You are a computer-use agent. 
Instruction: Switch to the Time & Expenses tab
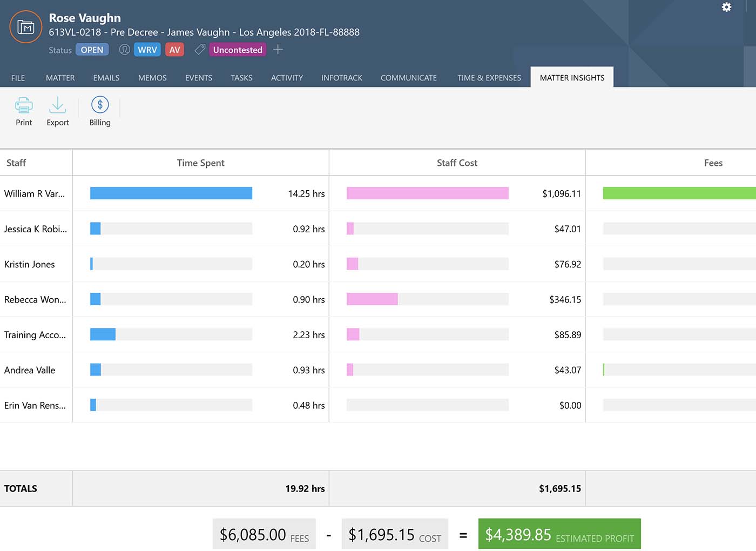pyautogui.click(x=489, y=78)
